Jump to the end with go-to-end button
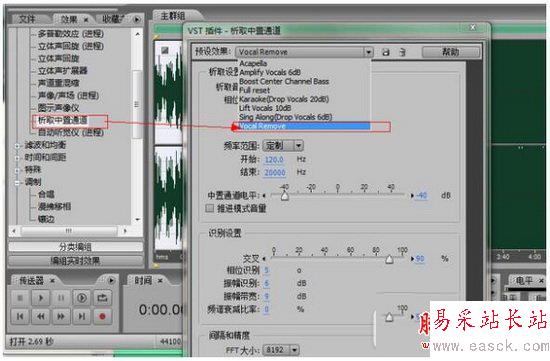Screen dimensions: 550x361 82,316
